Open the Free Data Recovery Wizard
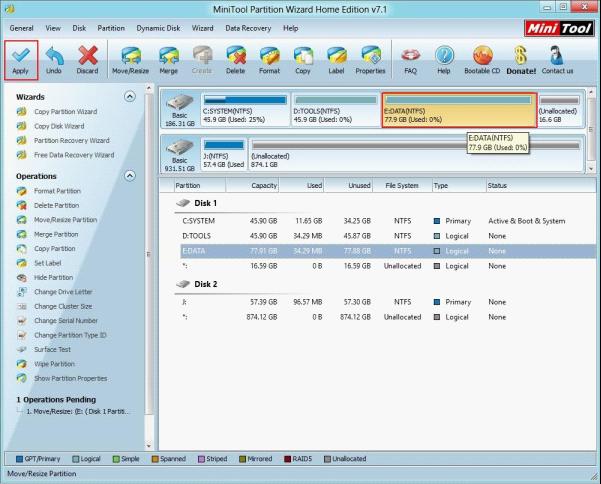The image size is (601, 484). click(x=74, y=155)
